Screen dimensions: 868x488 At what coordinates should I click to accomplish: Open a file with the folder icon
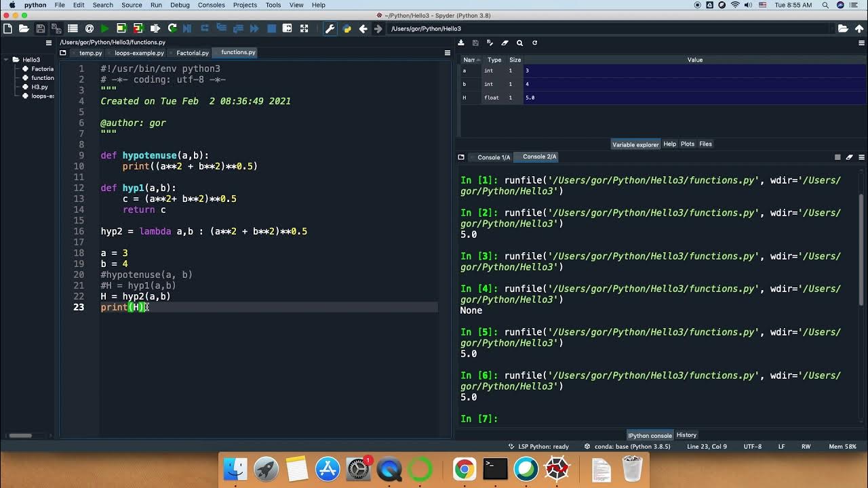[24, 28]
